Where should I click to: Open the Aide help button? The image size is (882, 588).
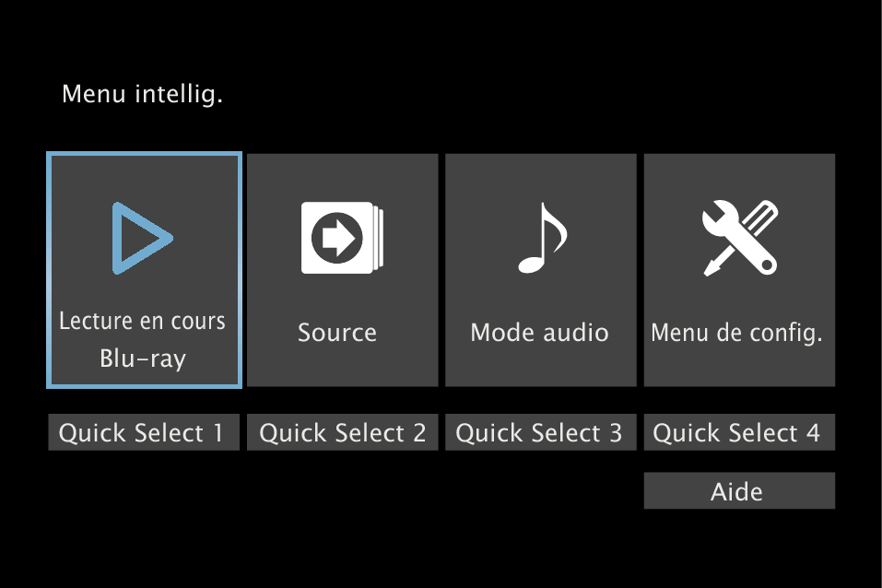(738, 490)
